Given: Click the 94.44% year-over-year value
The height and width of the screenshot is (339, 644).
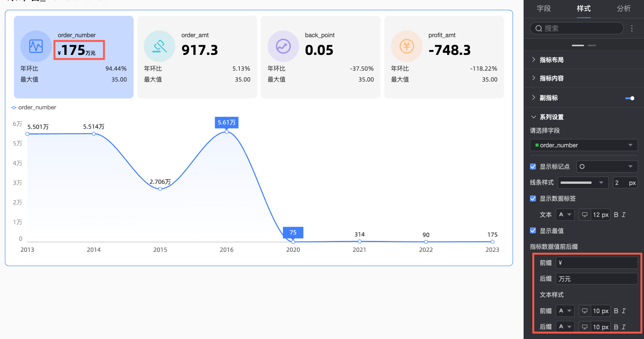Looking at the screenshot, I should point(116,68).
